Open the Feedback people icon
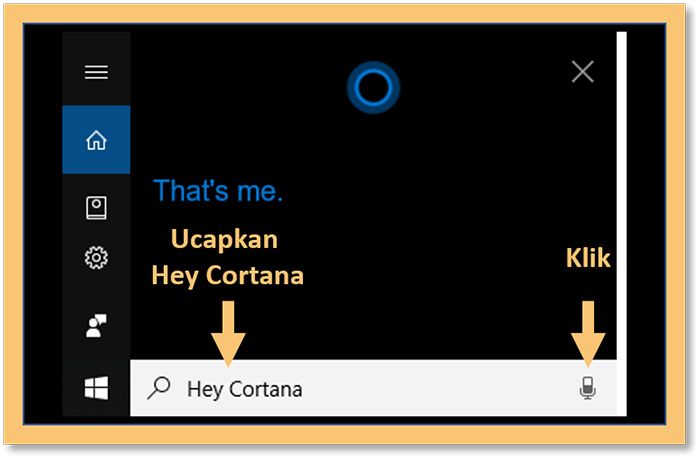This screenshot has height=458, width=700. click(96, 325)
